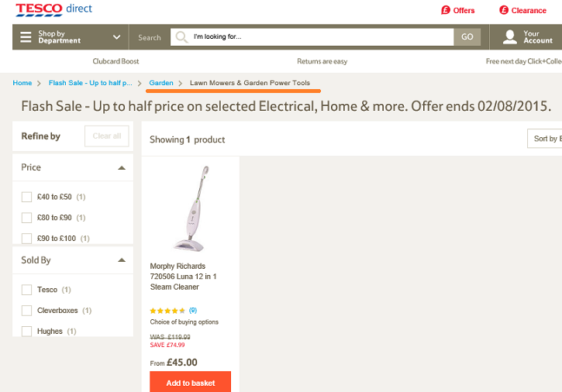Enable the Cleverboxes seller filter
The image size is (562, 392).
pyautogui.click(x=27, y=311)
